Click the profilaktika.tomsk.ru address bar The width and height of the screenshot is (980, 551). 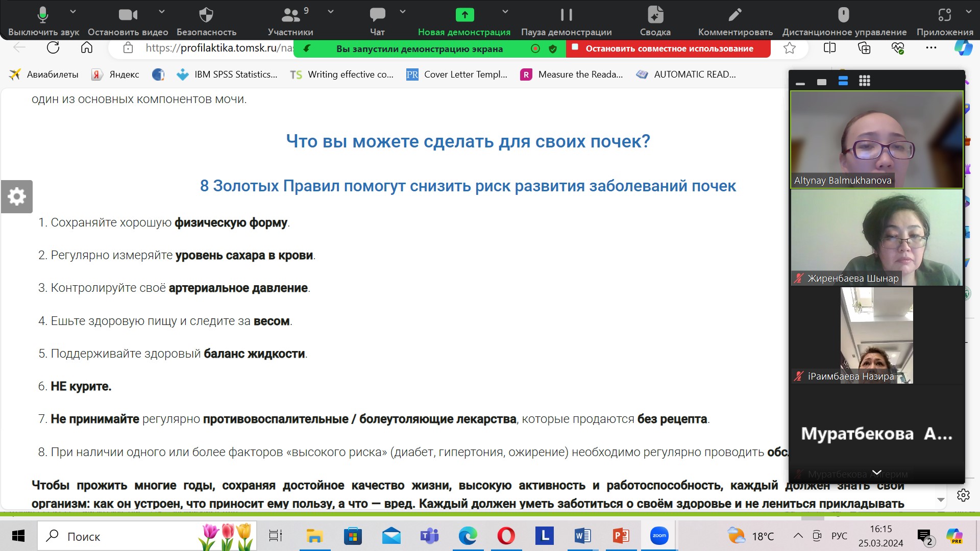click(x=219, y=48)
